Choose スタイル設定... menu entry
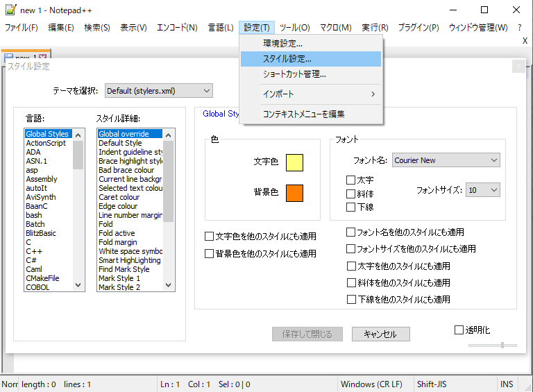 pyautogui.click(x=311, y=59)
